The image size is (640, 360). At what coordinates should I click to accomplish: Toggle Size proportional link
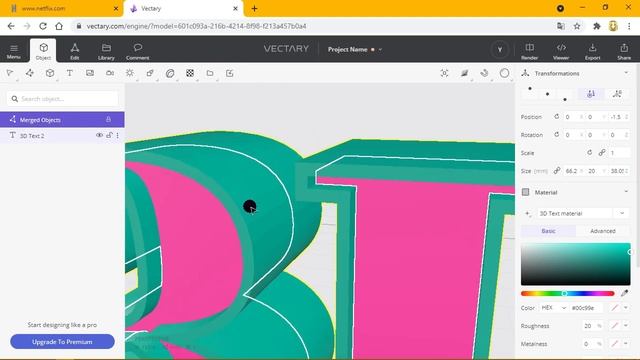pos(557,171)
